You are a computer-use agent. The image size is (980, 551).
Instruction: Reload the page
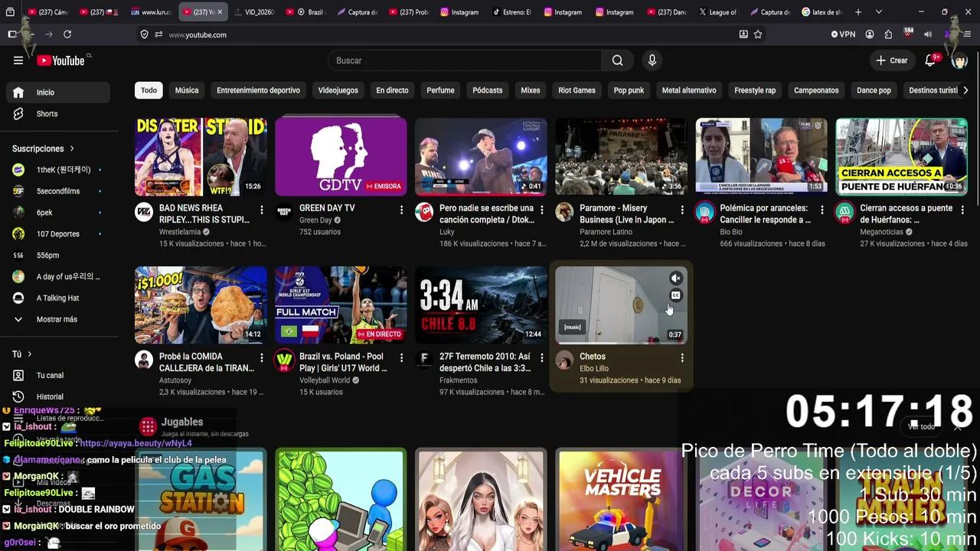point(67,34)
